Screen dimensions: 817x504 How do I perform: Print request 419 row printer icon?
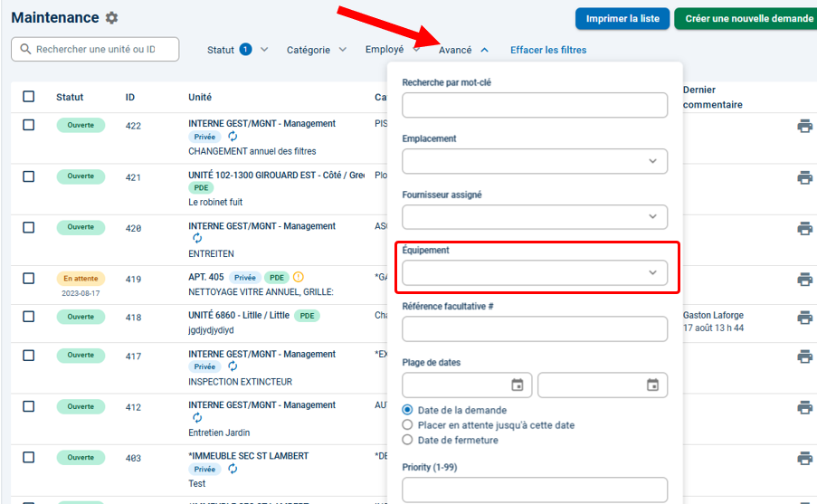pos(804,280)
